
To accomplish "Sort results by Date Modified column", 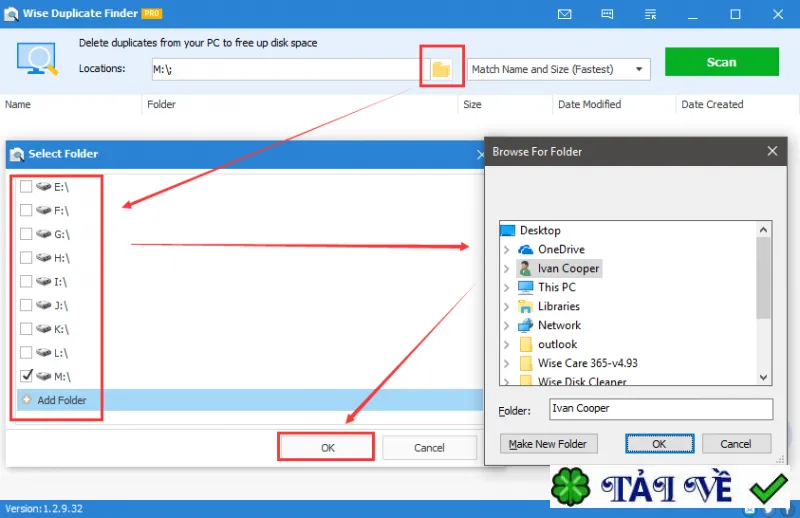I will click(x=614, y=104).
